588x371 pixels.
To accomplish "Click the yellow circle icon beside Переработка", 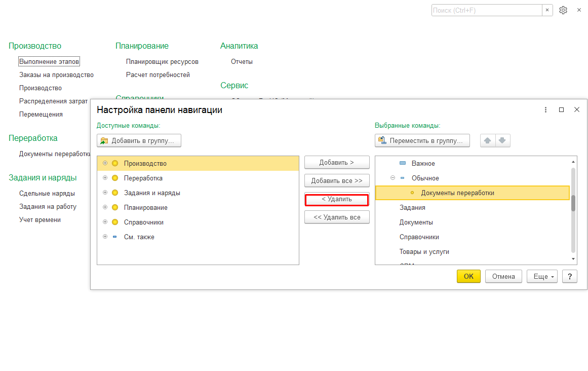I will [x=115, y=178].
